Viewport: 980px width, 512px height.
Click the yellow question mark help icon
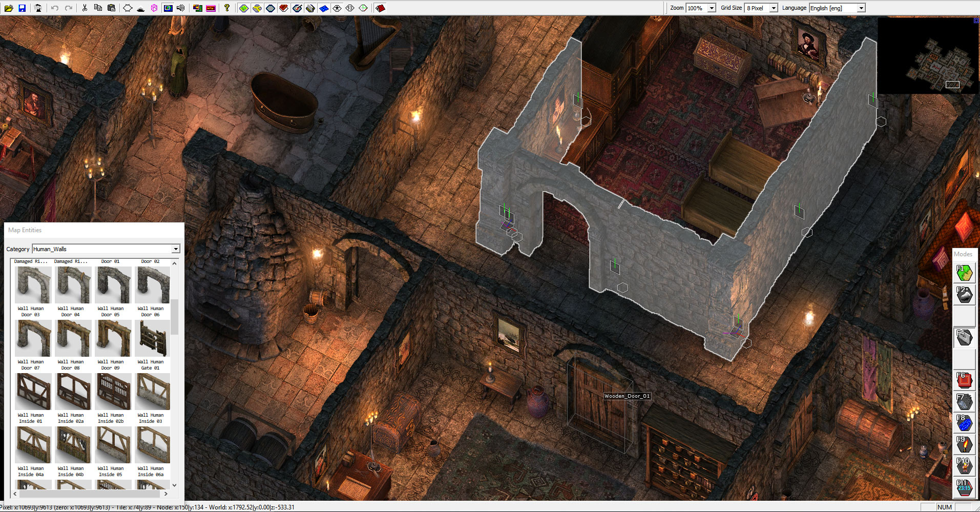(x=227, y=8)
